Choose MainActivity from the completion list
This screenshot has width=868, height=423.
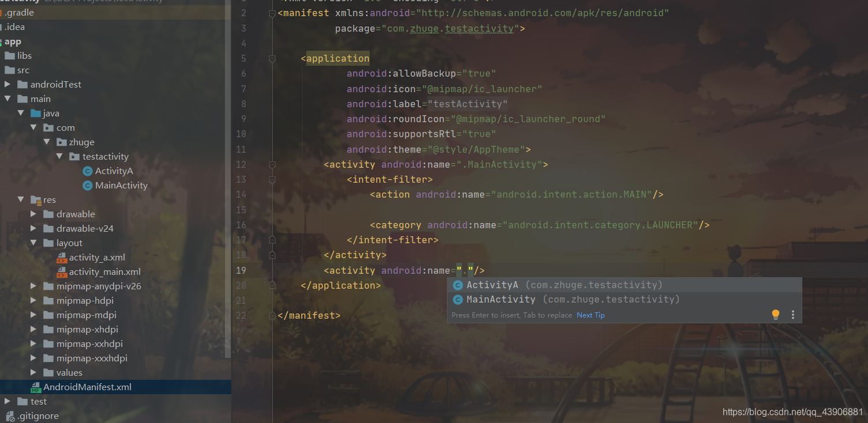point(624,300)
